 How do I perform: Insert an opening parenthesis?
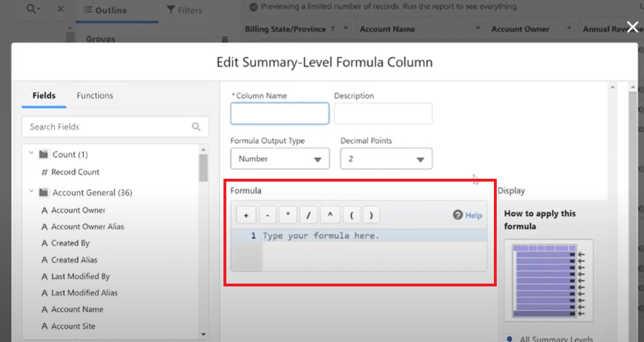pos(352,215)
